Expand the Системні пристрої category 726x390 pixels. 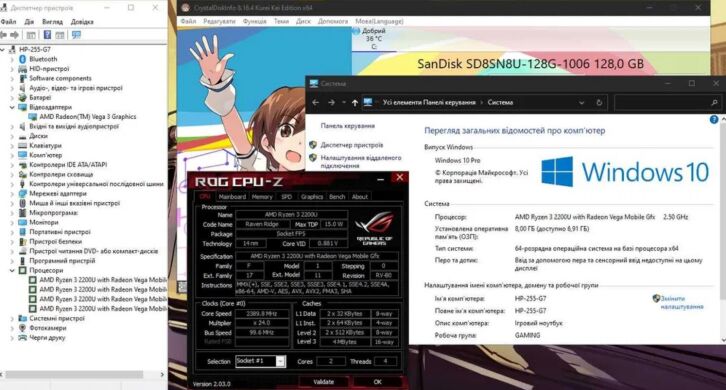13,318
